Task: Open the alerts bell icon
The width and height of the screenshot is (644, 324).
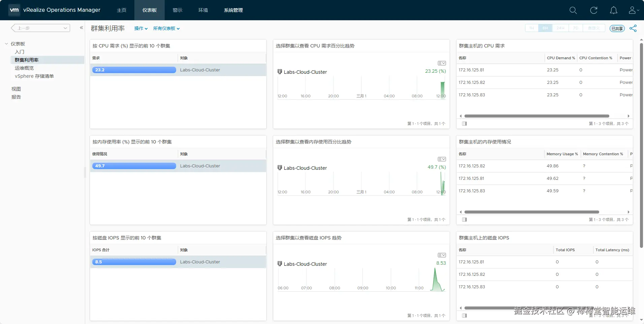Action: (614, 10)
